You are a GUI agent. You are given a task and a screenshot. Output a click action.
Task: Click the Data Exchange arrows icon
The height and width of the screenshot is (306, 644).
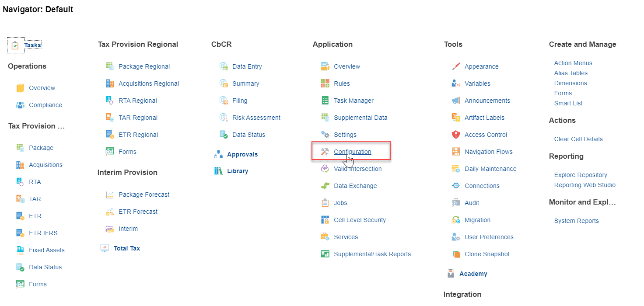pos(325,186)
